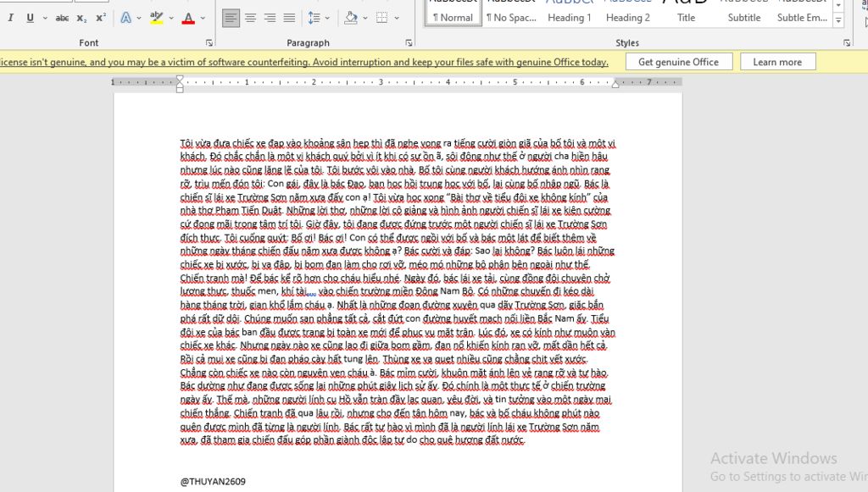Apply the No Spacing style

(x=511, y=12)
